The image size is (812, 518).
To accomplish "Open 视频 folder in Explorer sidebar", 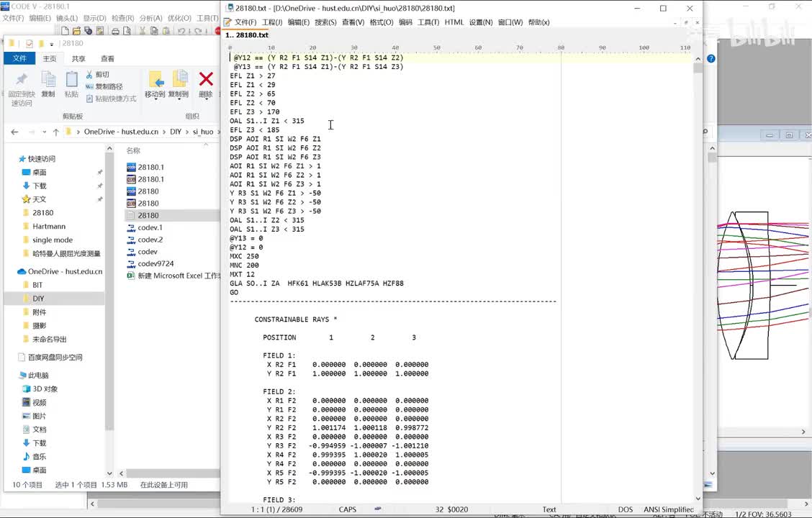I will (x=34, y=402).
